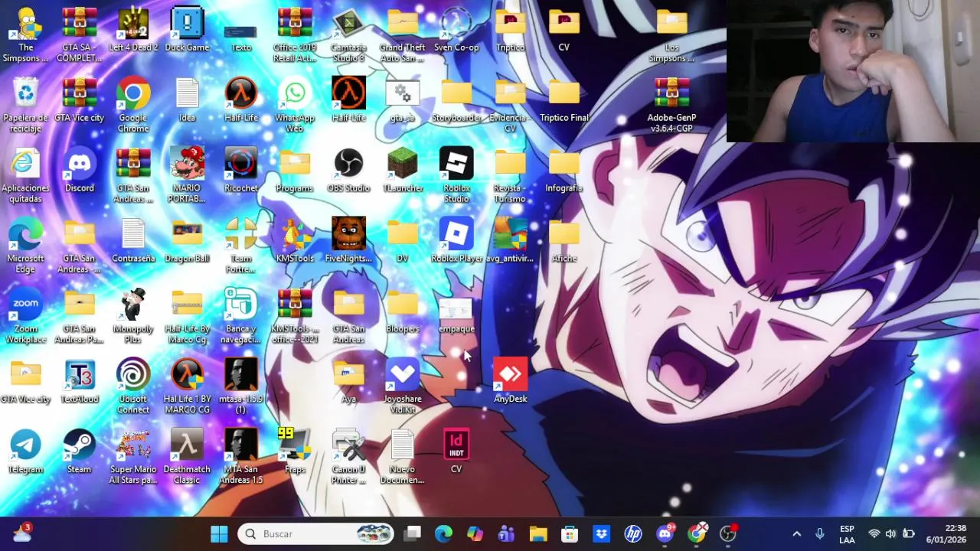The image size is (980, 551).
Task: Show hidden system tray icons
Action: click(x=796, y=533)
